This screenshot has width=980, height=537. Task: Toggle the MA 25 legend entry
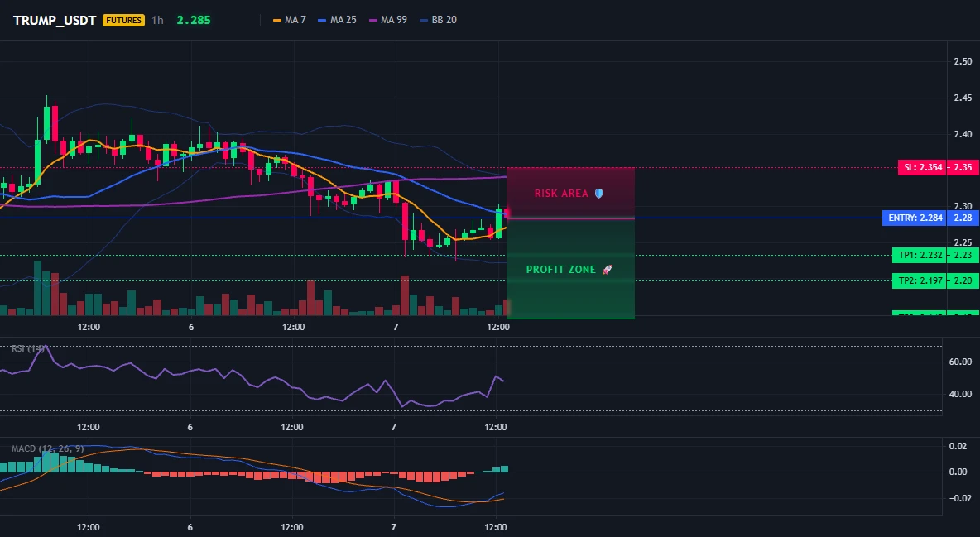[337, 20]
